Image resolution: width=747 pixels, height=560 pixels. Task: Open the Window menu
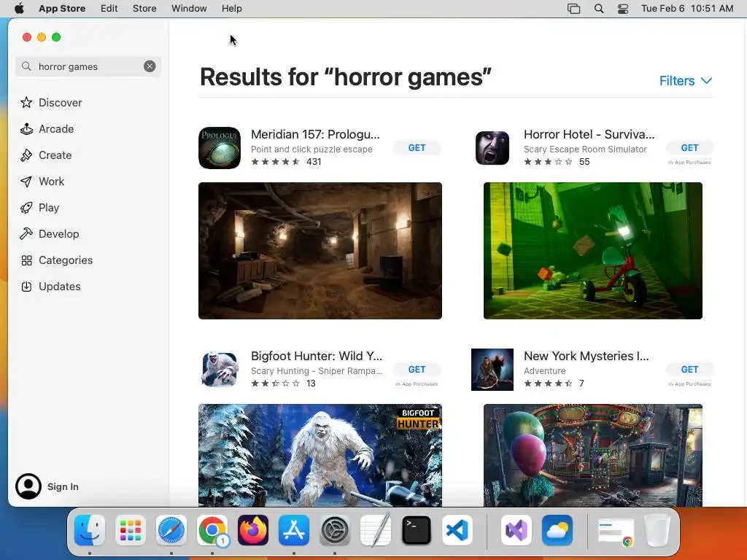tap(189, 8)
